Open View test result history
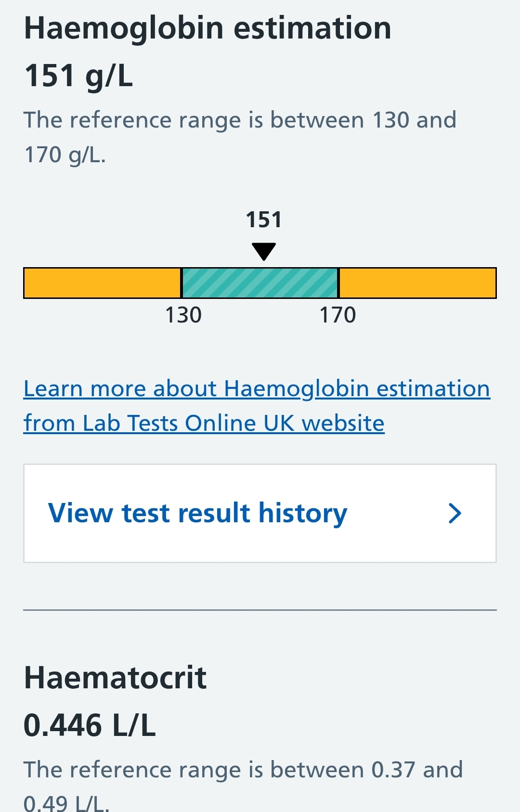 pos(260,513)
